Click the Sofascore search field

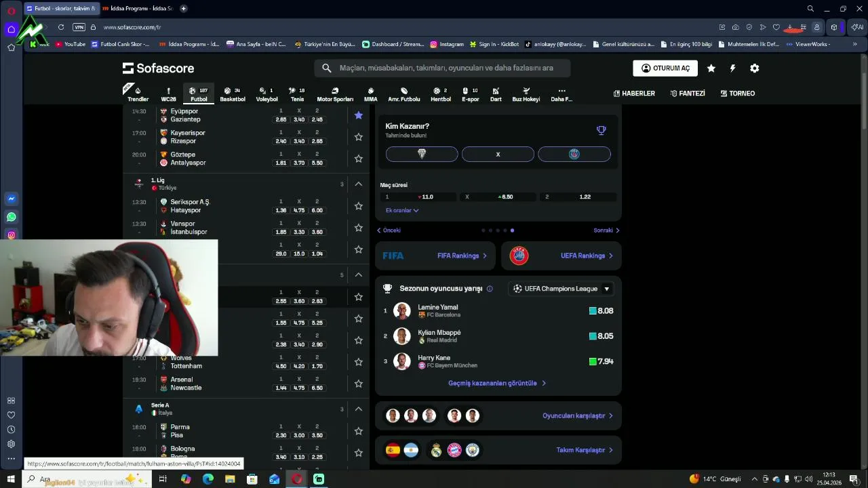tap(442, 68)
